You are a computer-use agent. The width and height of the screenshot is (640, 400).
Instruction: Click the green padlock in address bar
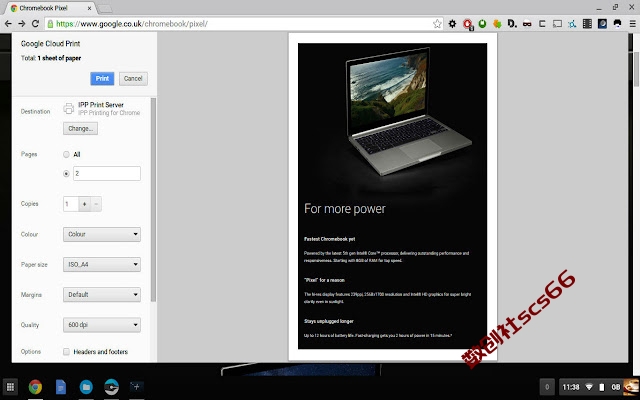click(50, 24)
